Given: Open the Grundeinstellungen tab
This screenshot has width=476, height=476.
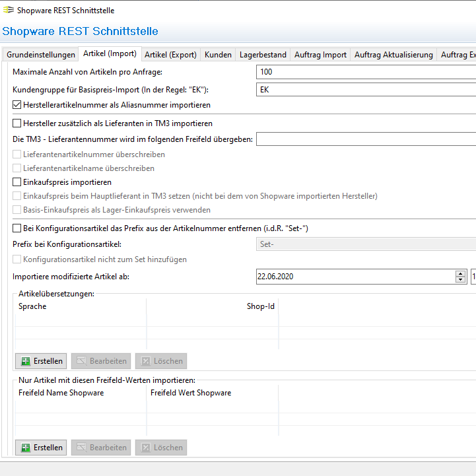Looking at the screenshot, I should point(41,55).
